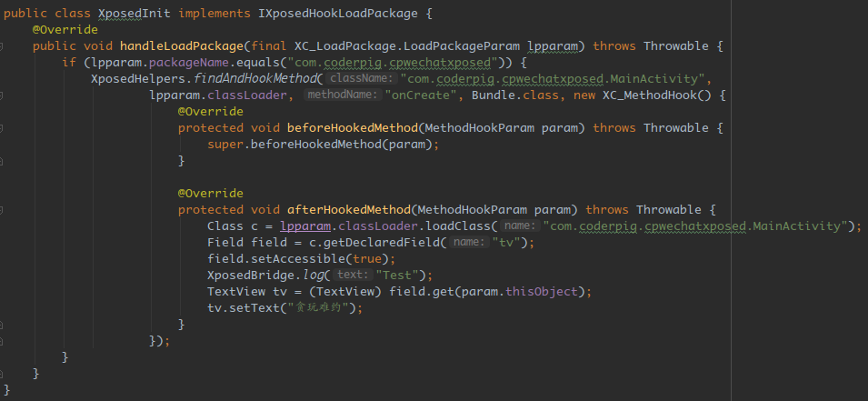Click the name: hint in loadClass call
The height and width of the screenshot is (401, 868).
pos(519,226)
